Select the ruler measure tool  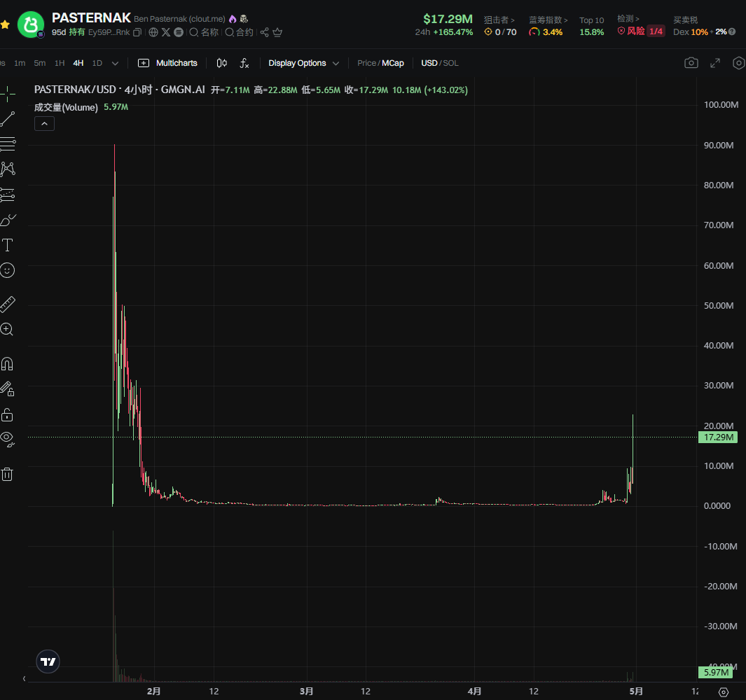(7, 304)
